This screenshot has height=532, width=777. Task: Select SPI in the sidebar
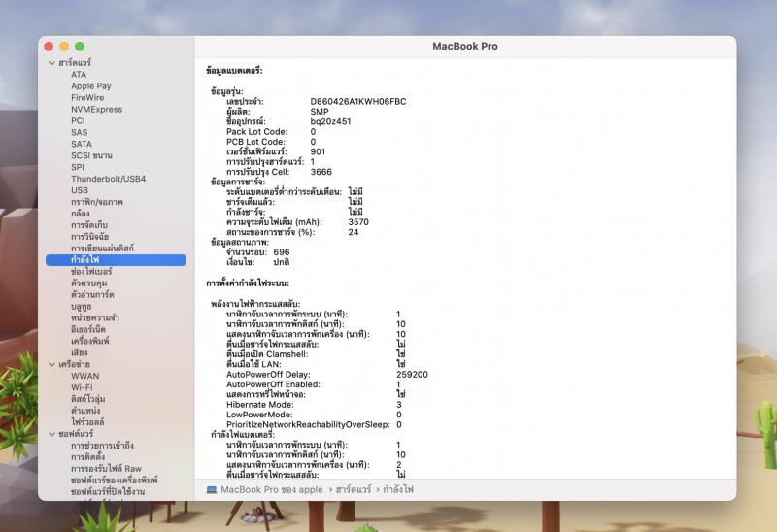[78, 167]
